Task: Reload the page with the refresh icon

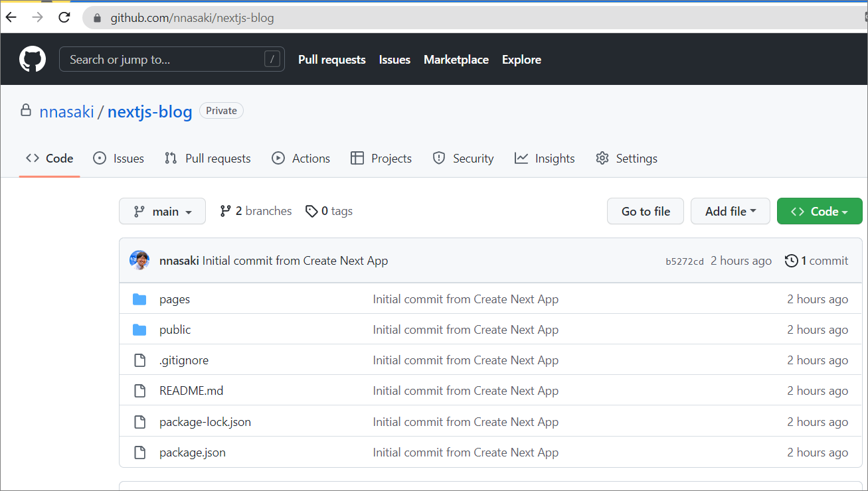Action: (x=64, y=18)
